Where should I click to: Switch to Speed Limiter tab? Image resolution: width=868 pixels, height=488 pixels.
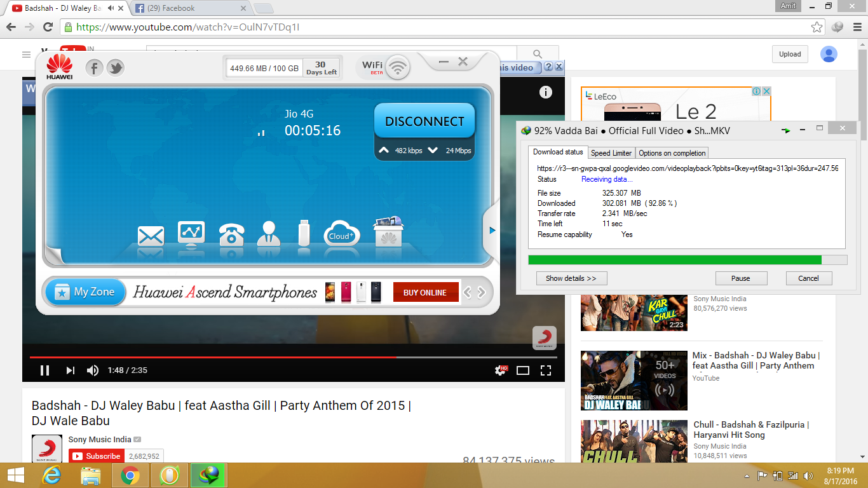pyautogui.click(x=611, y=153)
